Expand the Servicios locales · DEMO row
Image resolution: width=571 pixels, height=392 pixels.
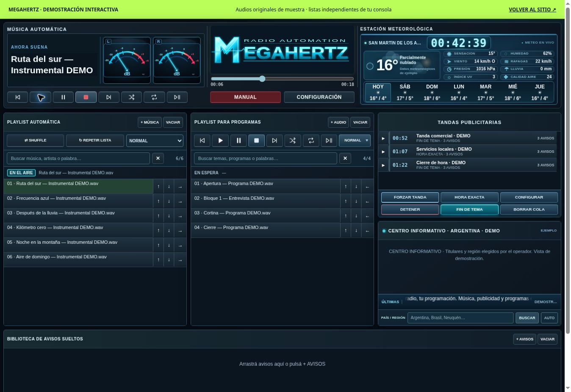(383, 152)
